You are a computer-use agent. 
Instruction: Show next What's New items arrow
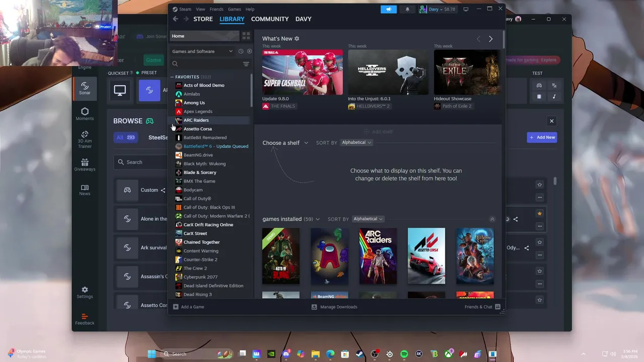click(x=491, y=39)
